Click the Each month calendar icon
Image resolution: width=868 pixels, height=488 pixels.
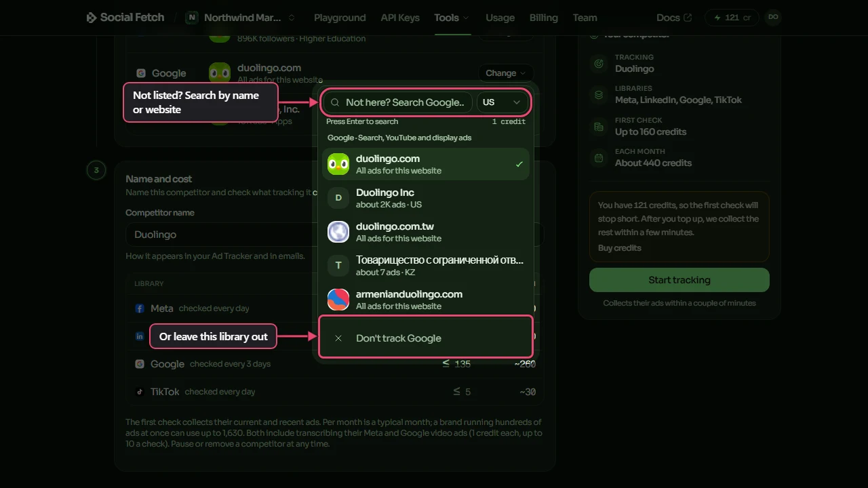click(x=599, y=158)
